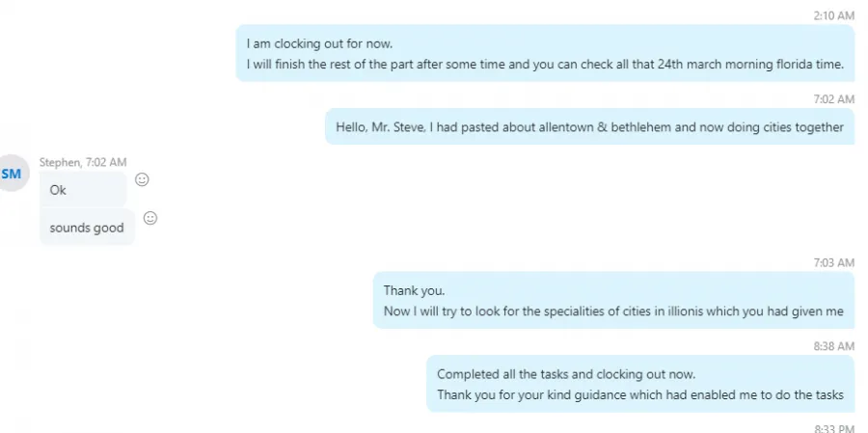The height and width of the screenshot is (433, 868).
Task: Click Stephen's SM avatar circle
Action: pos(11,174)
